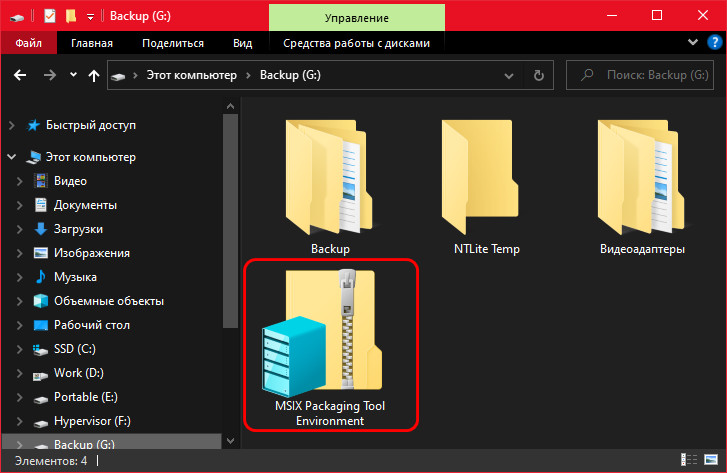Viewport: 727px width, 473px height.
Task: Click the Properties quick access toolbar icon
Action: point(50,16)
